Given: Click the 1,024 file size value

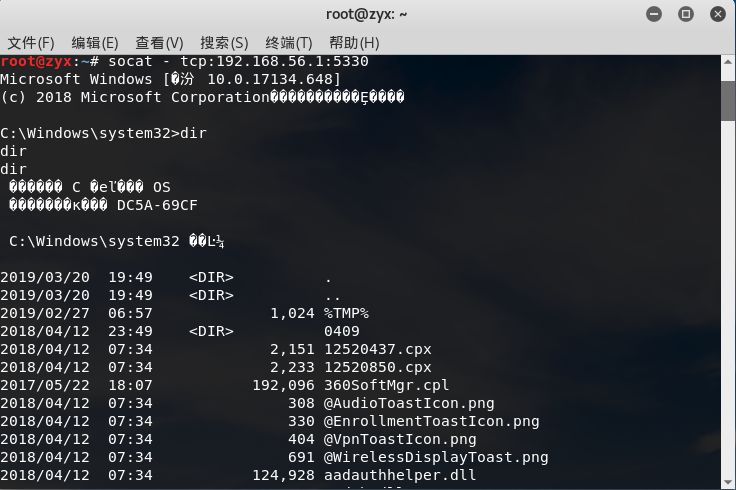Looking at the screenshot, I should click(x=292, y=313).
